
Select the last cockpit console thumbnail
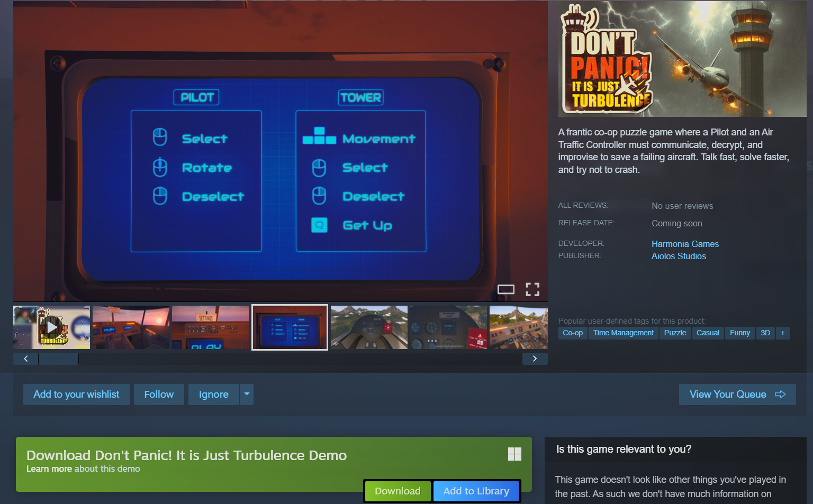(x=519, y=327)
